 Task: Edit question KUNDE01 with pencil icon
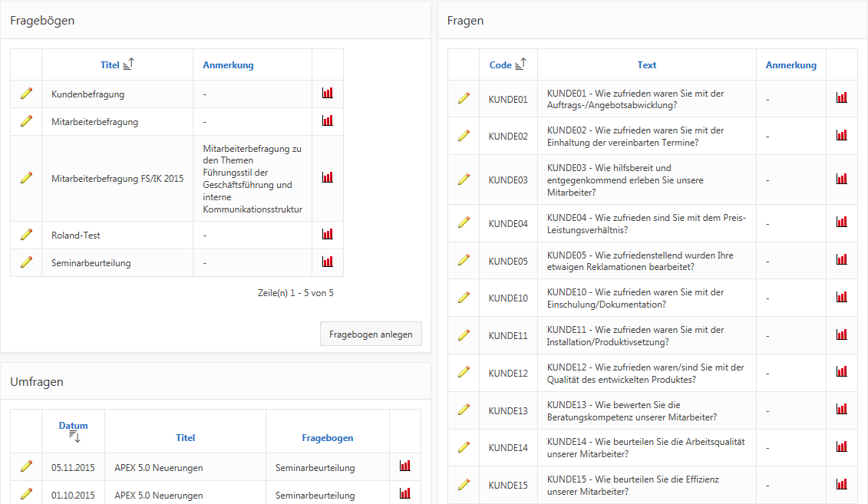464,98
